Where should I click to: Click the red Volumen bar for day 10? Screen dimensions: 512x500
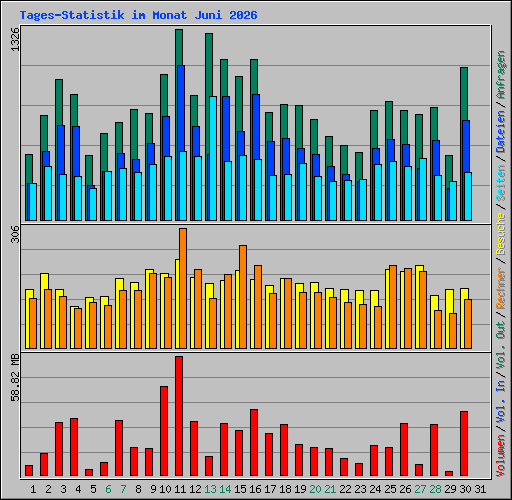(164, 431)
